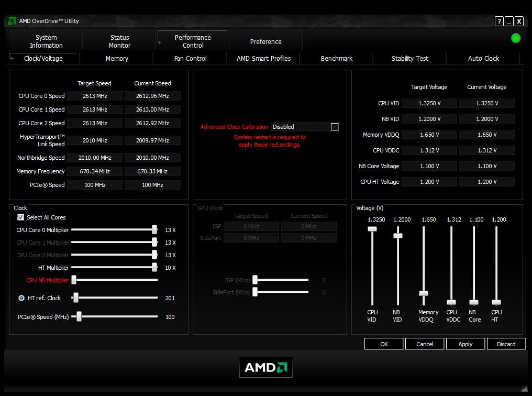Open help via the question mark icon
This screenshot has width=532, height=396.
click(498, 21)
